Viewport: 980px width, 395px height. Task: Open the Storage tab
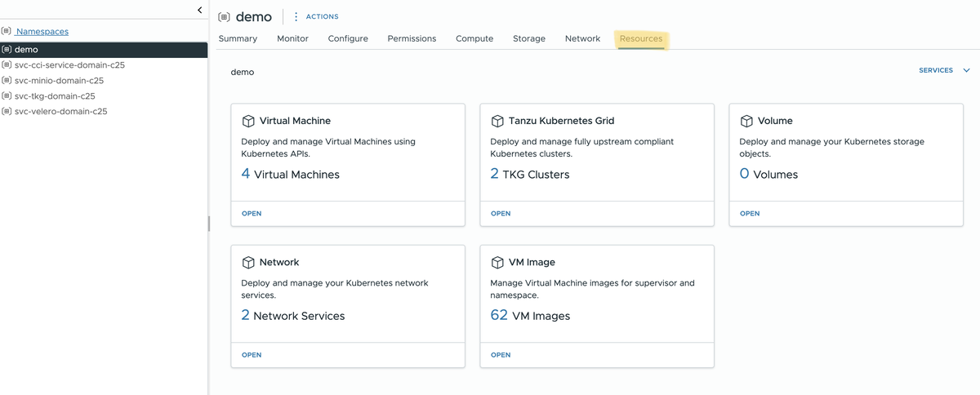pyautogui.click(x=528, y=39)
